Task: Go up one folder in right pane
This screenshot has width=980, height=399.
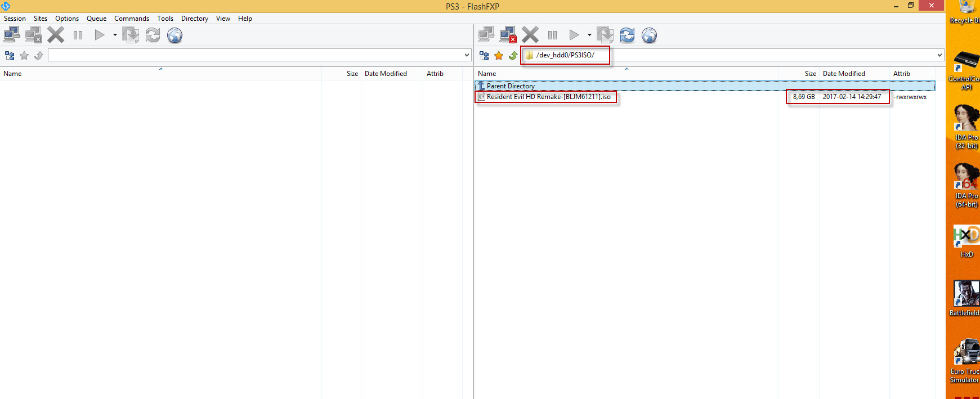Action: [513, 56]
